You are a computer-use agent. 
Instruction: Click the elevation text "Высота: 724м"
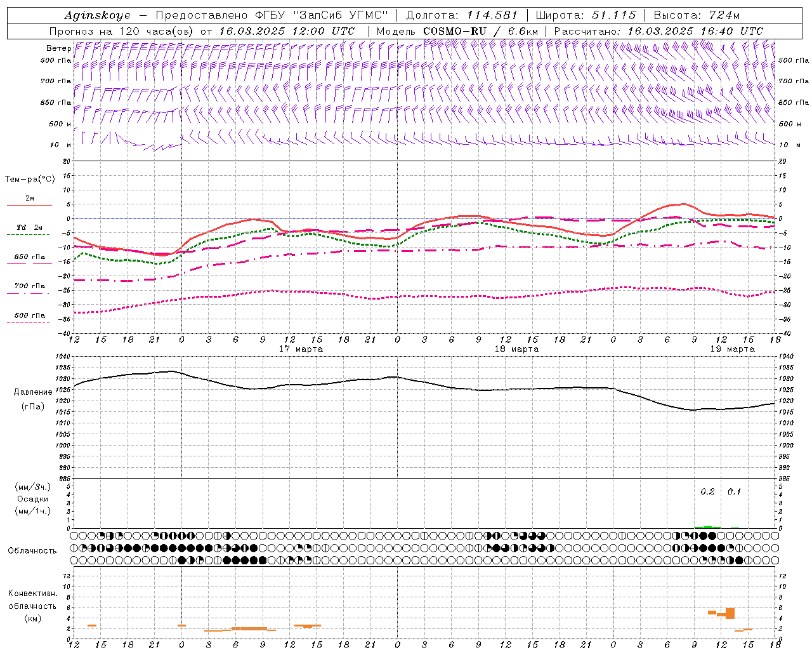tap(697, 15)
